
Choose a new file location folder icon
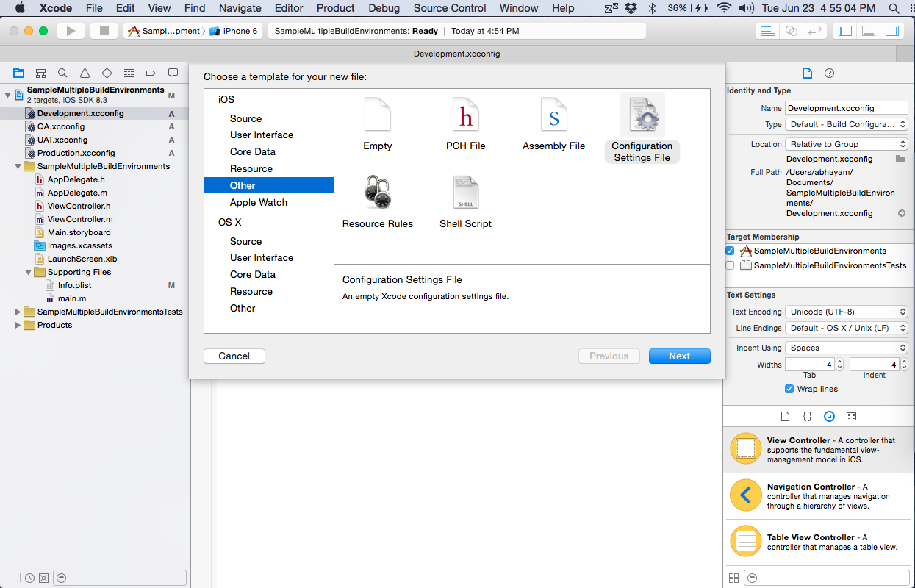tap(900, 159)
